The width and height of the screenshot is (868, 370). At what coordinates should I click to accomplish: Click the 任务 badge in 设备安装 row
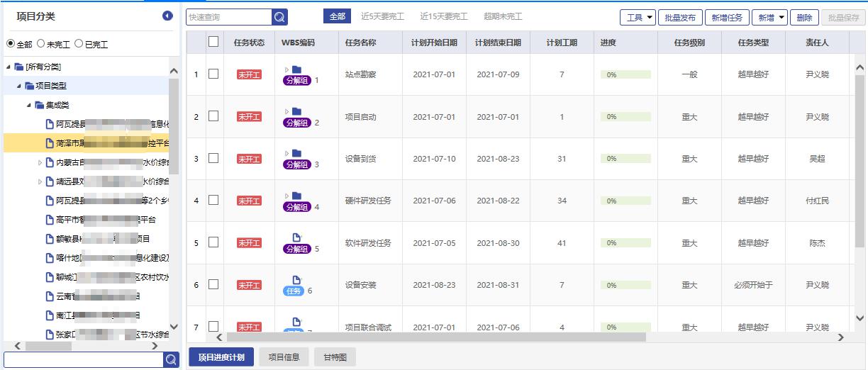coord(294,291)
